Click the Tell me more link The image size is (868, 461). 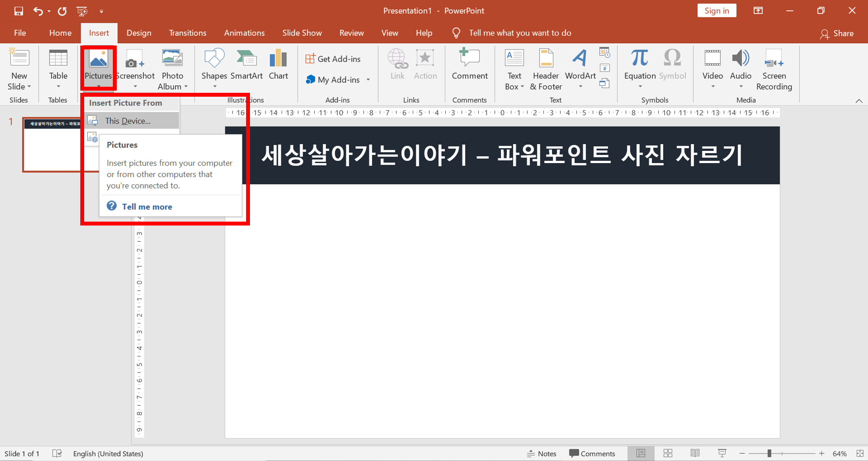coord(147,207)
